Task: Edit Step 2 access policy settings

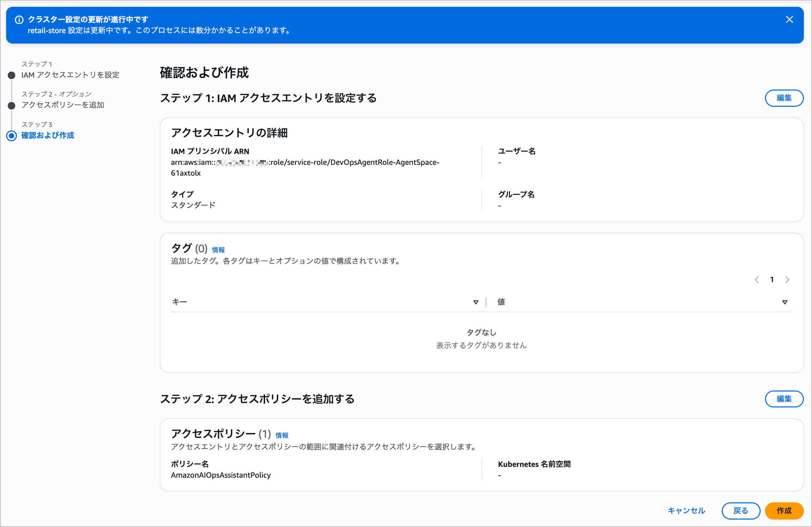Action: [x=784, y=399]
